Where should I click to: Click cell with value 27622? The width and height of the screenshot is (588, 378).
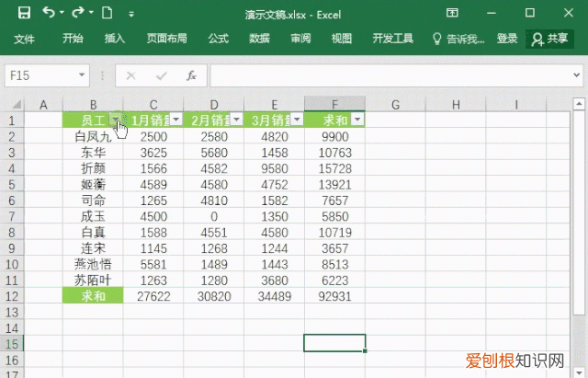tap(153, 296)
